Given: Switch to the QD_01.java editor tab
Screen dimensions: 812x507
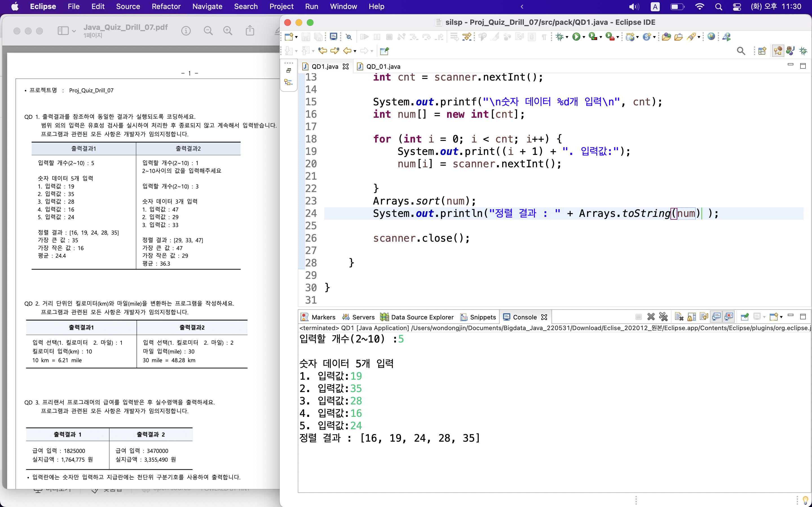Looking at the screenshot, I should point(383,66).
